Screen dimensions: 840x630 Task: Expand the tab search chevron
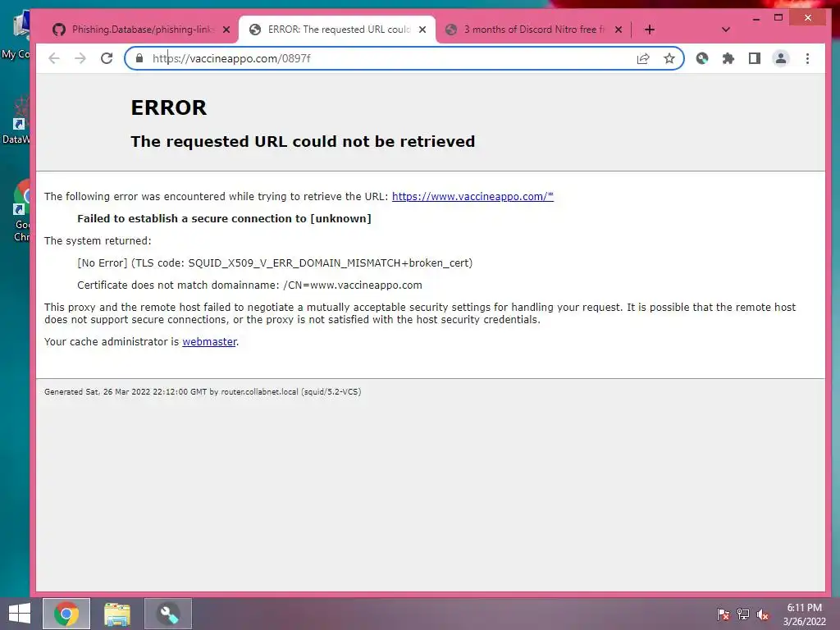(725, 30)
